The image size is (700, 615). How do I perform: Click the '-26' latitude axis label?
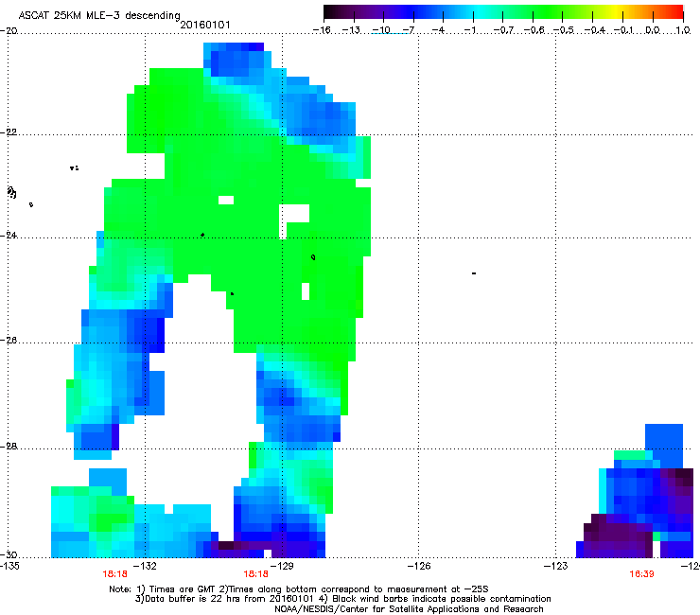9,341
